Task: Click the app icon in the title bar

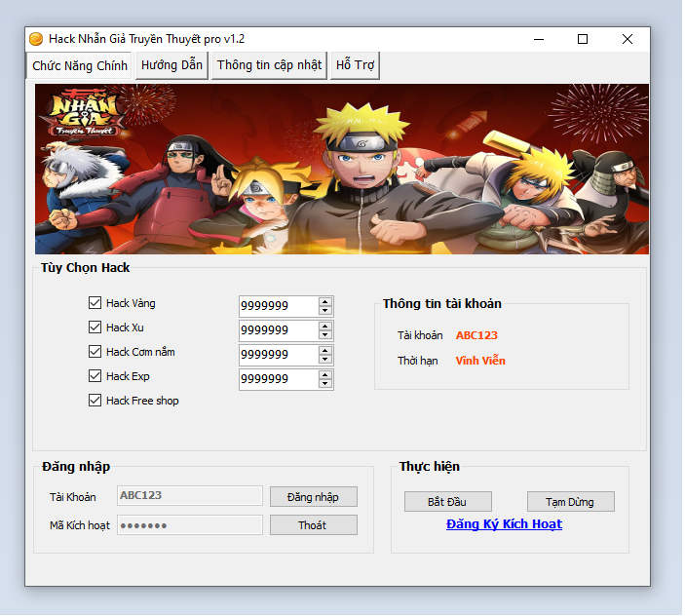Action: click(36, 39)
